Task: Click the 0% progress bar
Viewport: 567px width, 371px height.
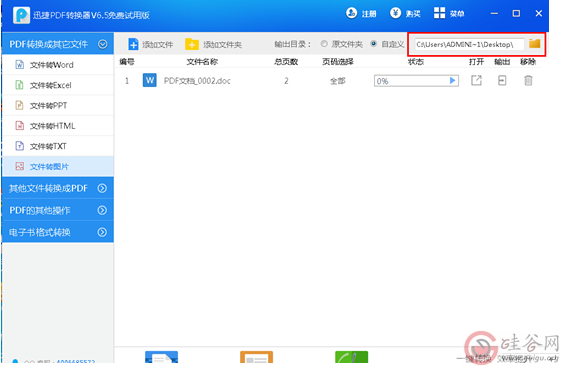Action: 416,81
